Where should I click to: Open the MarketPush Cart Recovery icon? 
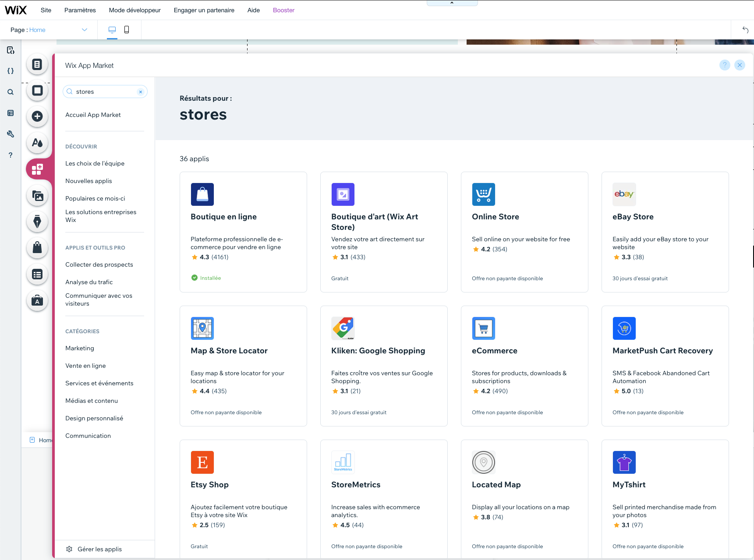point(624,328)
